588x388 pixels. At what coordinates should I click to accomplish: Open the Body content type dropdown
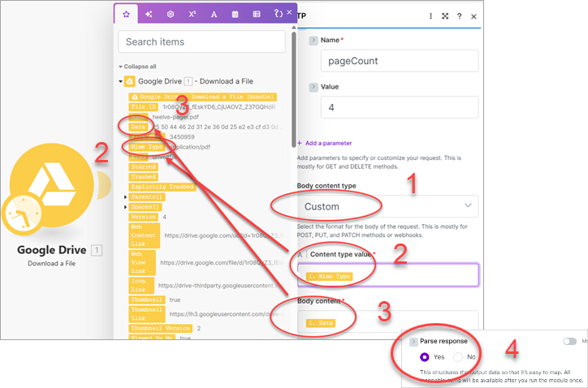(388, 206)
